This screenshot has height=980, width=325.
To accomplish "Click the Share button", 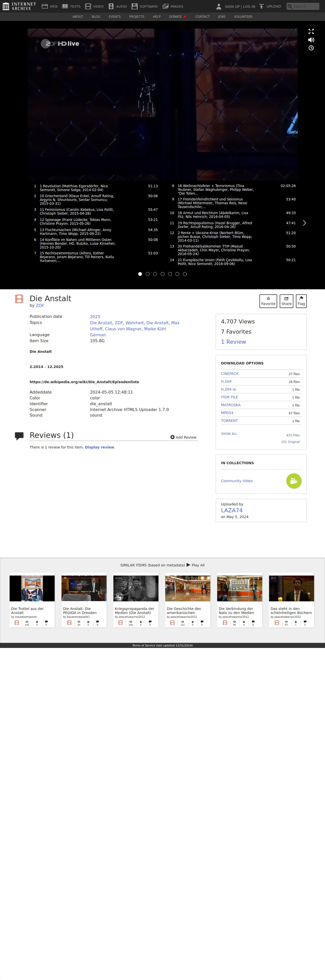I will tap(286, 301).
